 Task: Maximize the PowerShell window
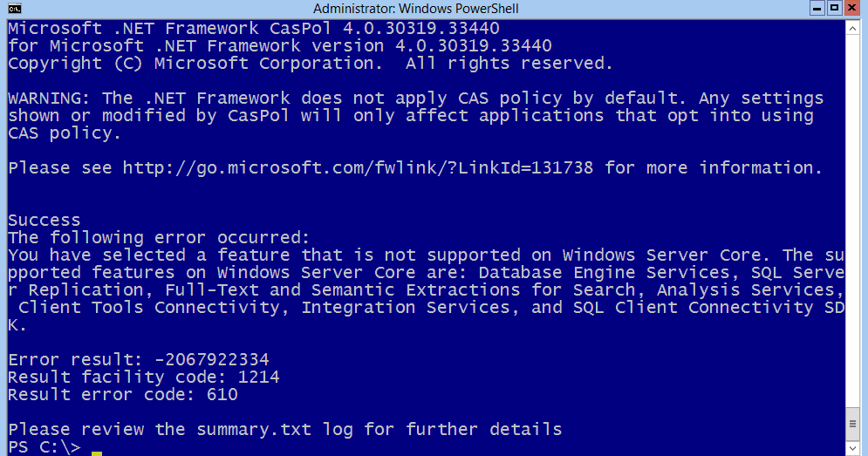[x=835, y=8]
